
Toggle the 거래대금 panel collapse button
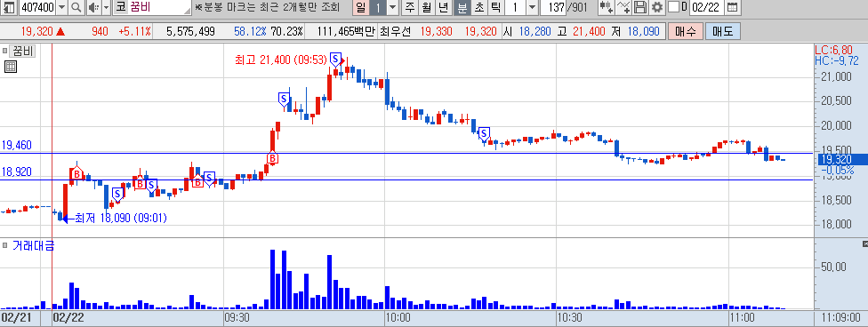(x=865, y=243)
